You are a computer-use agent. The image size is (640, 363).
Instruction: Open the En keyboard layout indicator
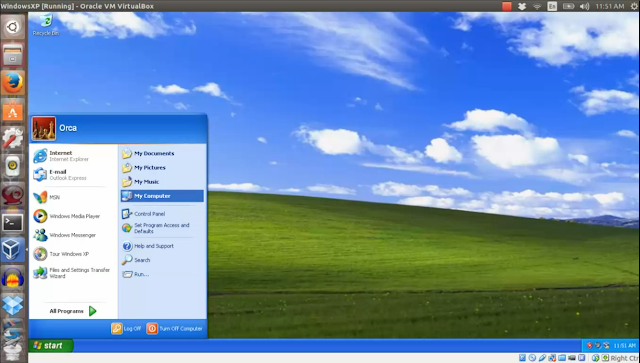pyautogui.click(x=552, y=7)
